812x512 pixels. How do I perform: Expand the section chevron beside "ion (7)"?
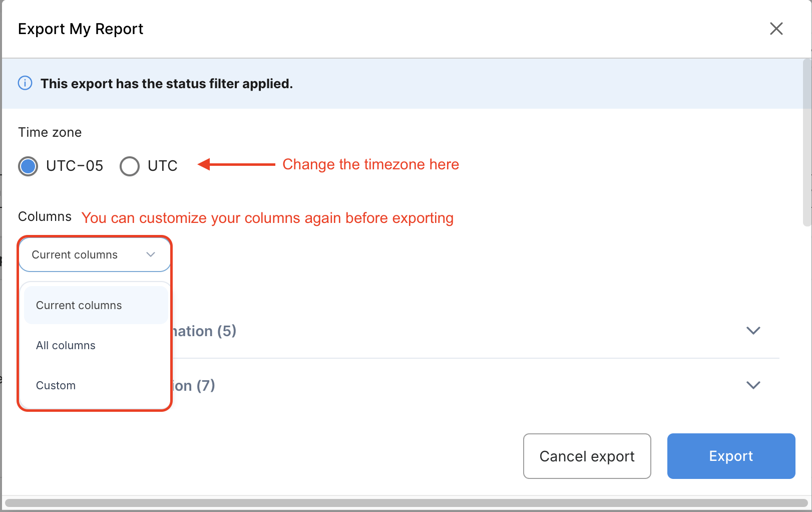pos(753,385)
